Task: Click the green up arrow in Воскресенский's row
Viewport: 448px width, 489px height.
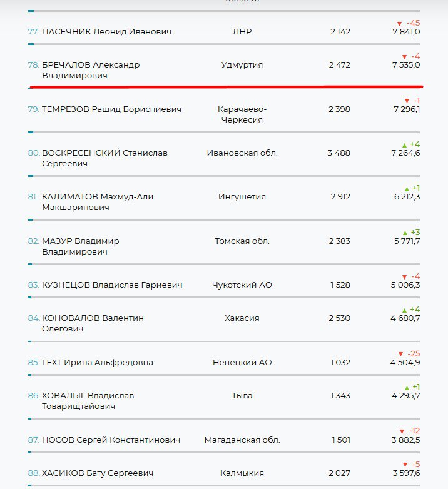Action: pyautogui.click(x=405, y=145)
